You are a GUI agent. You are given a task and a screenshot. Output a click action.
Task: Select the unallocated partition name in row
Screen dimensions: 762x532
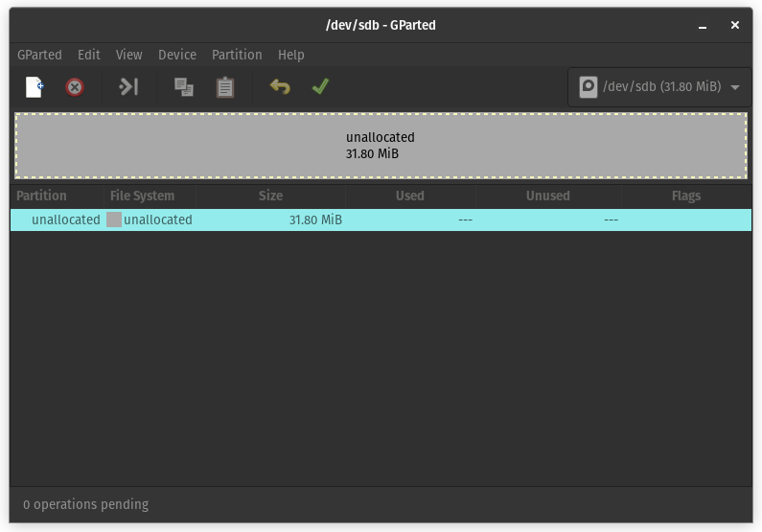[65, 220]
